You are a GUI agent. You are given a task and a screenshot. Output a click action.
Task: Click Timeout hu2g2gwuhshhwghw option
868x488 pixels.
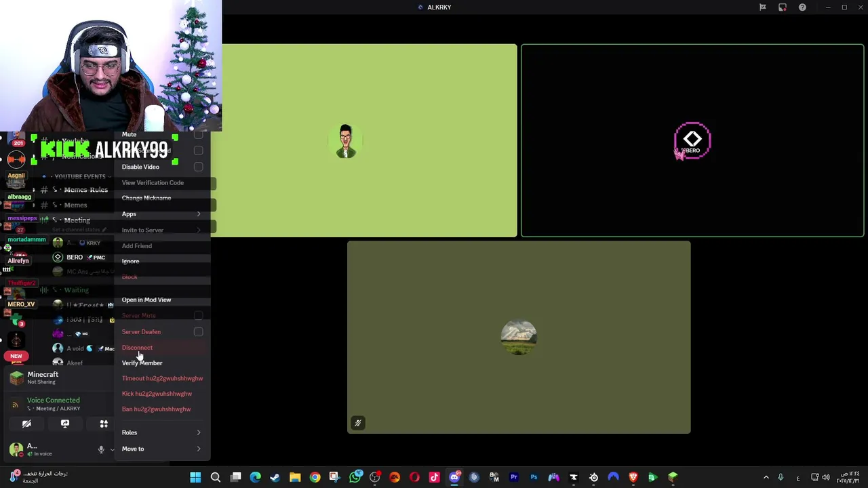(163, 379)
